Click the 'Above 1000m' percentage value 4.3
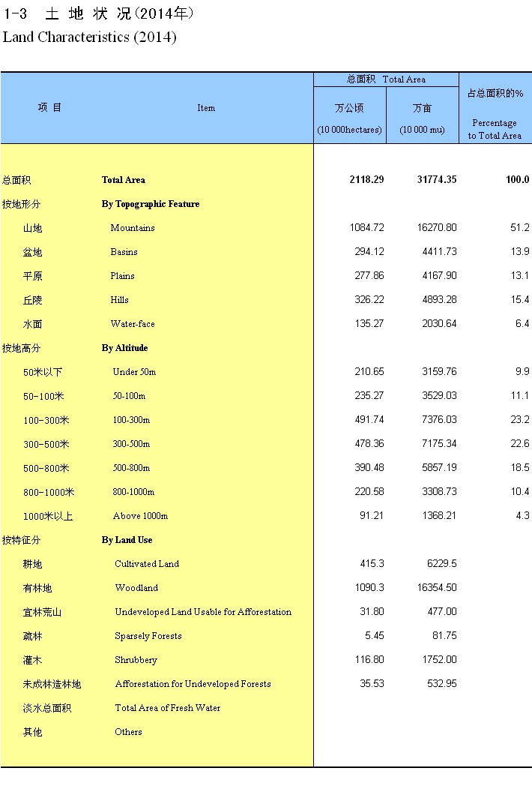This screenshot has height=792, width=532. click(x=522, y=516)
